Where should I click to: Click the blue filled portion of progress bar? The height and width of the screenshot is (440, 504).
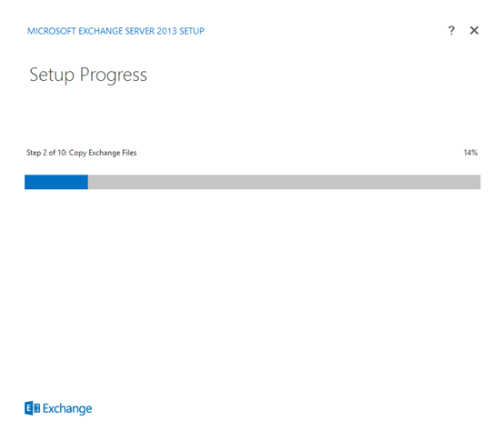(56, 182)
